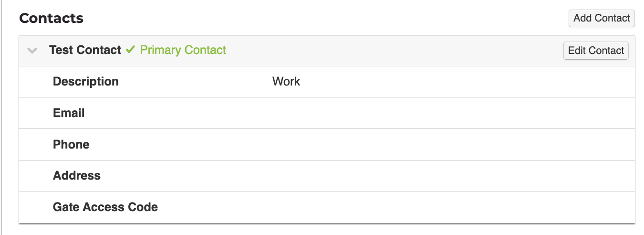This screenshot has height=235, width=644.
Task: Click the empty Address value cell
Action: [x=382, y=176]
